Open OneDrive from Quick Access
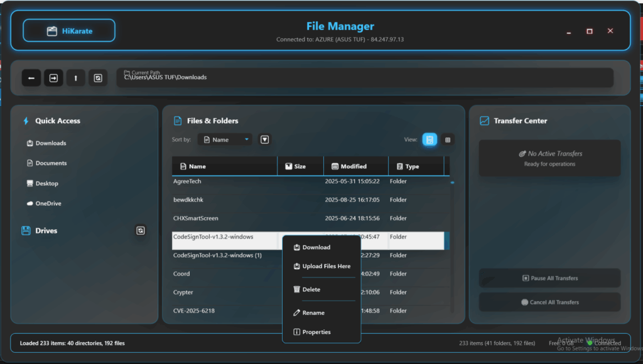 pyautogui.click(x=48, y=203)
